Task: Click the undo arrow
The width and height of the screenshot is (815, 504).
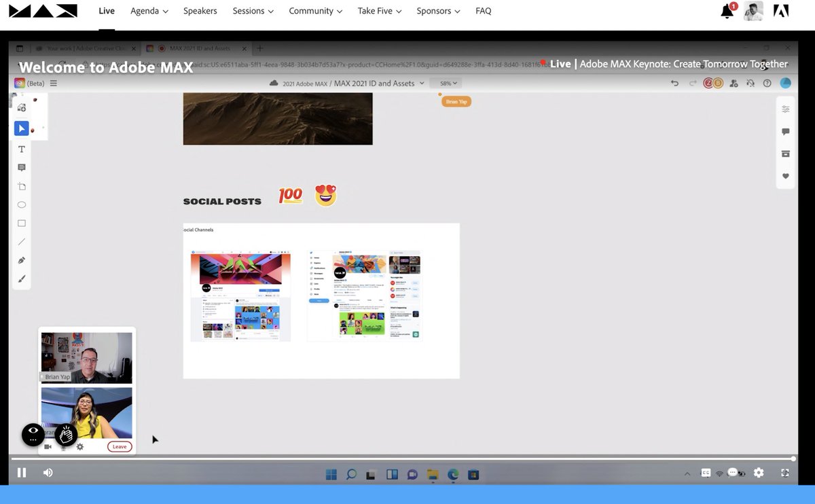Action: (x=674, y=83)
